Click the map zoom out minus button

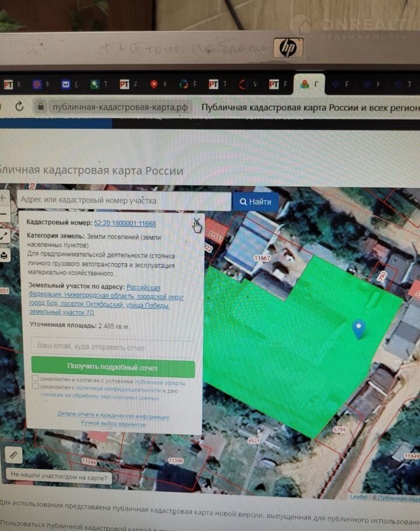point(3,215)
